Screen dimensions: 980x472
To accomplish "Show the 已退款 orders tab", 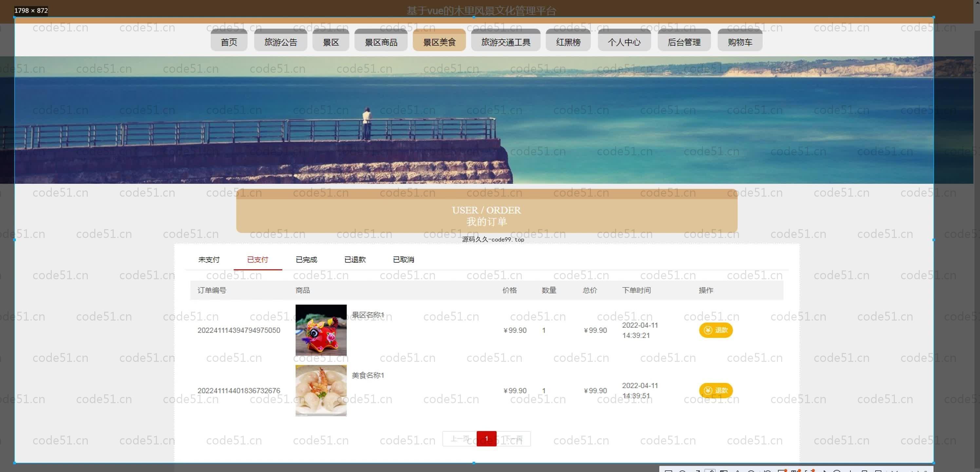I will (x=355, y=260).
